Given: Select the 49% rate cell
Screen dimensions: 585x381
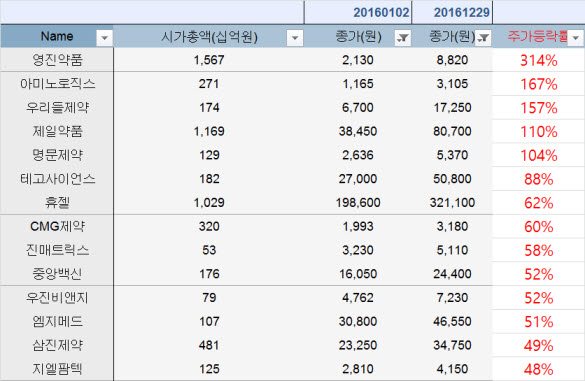Looking at the screenshot, I should 538,346.
